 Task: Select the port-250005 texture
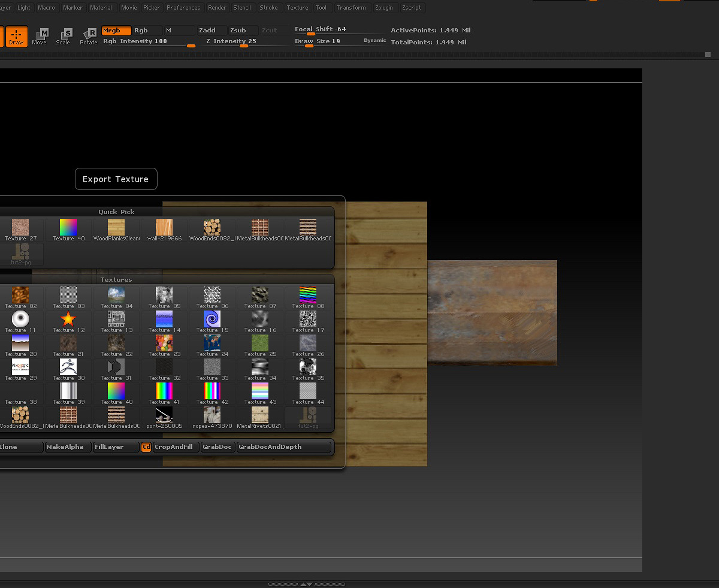(x=164, y=418)
